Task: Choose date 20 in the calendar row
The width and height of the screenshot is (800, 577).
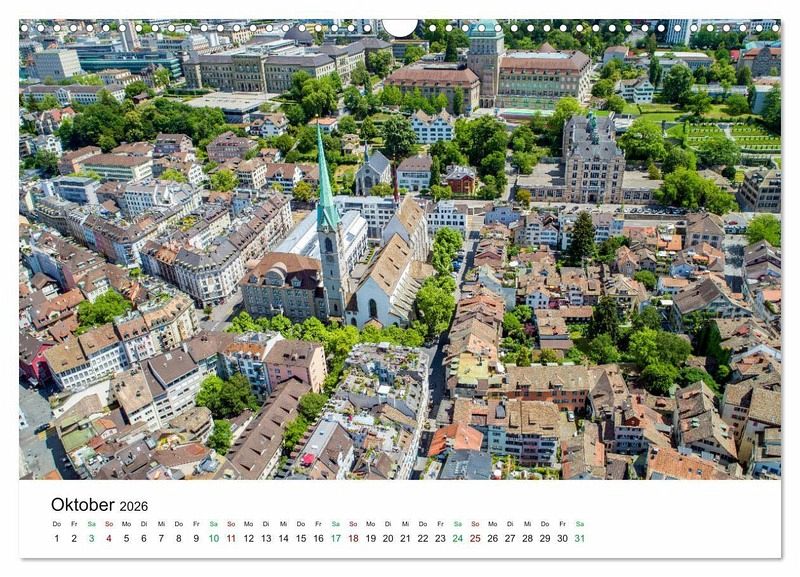Action: point(388,538)
